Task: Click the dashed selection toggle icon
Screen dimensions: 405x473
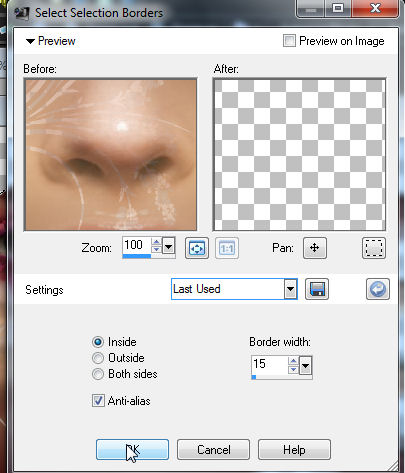Action: click(374, 248)
